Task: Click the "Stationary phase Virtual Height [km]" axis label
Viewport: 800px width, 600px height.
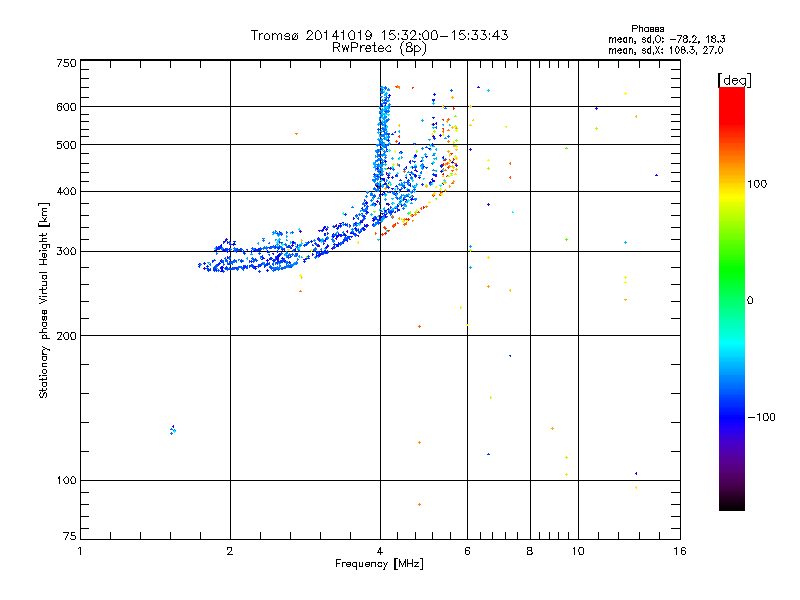Action: pyautogui.click(x=43, y=300)
